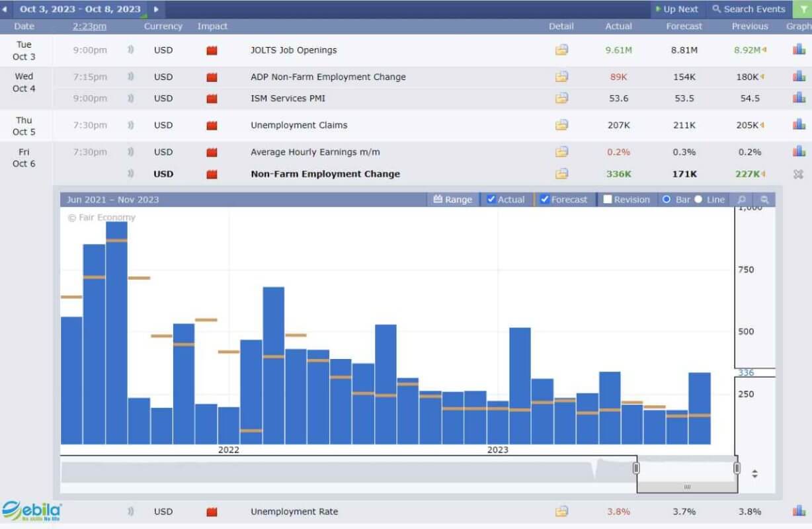This screenshot has width=812, height=529.
Task: Show graph for JOLTS Job Openings
Action: point(799,49)
